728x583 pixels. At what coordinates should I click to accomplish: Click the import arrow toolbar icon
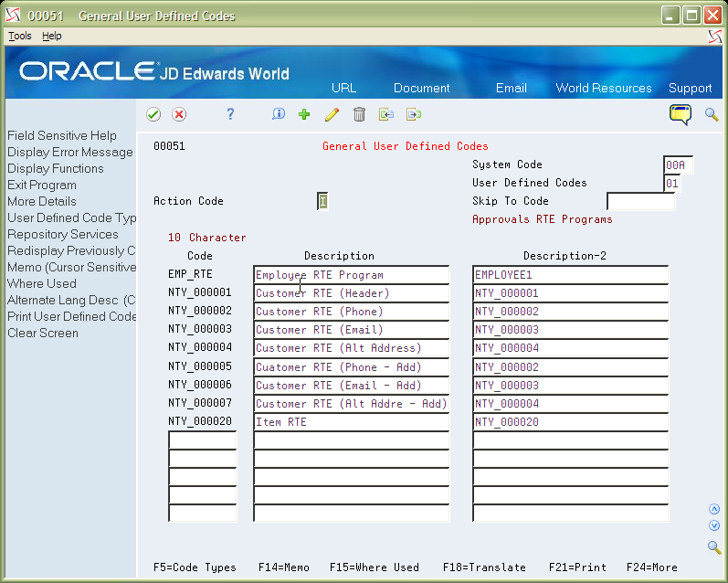(385, 114)
